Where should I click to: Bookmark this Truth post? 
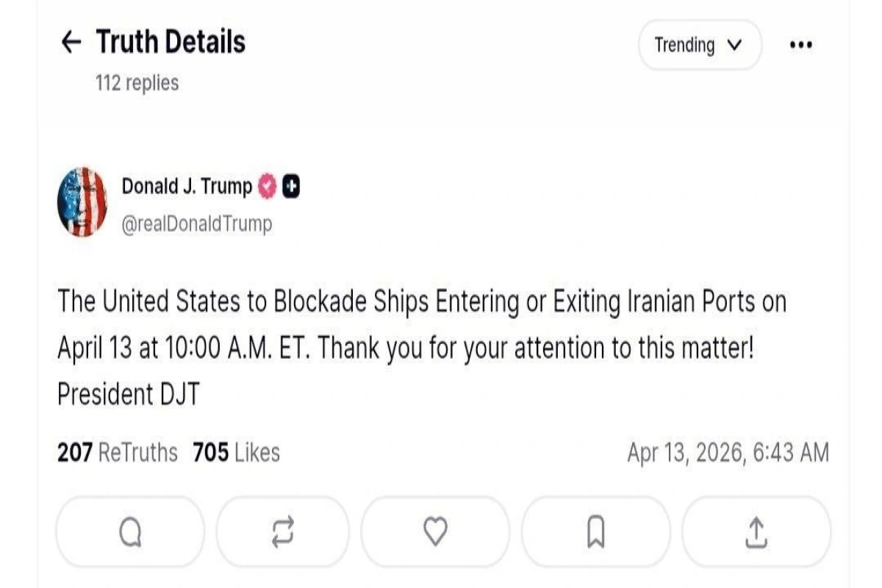(596, 531)
